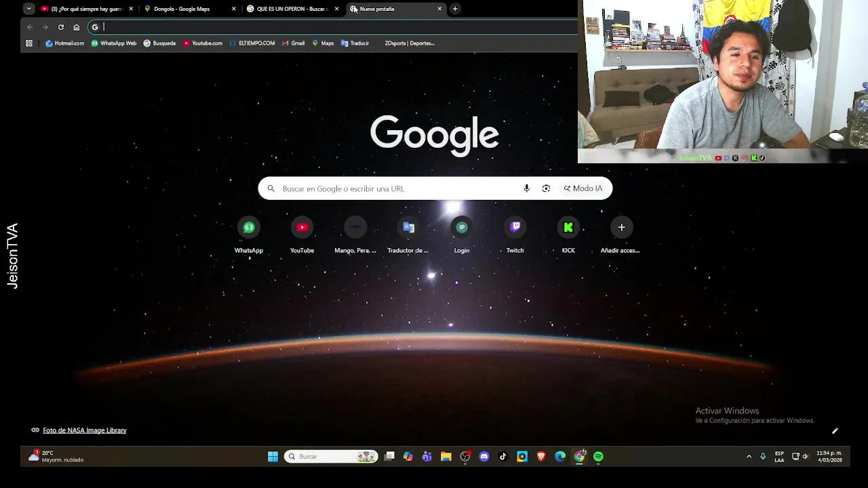This screenshot has height=488, width=868.
Task: Focus the browser address bar
Action: (x=332, y=27)
